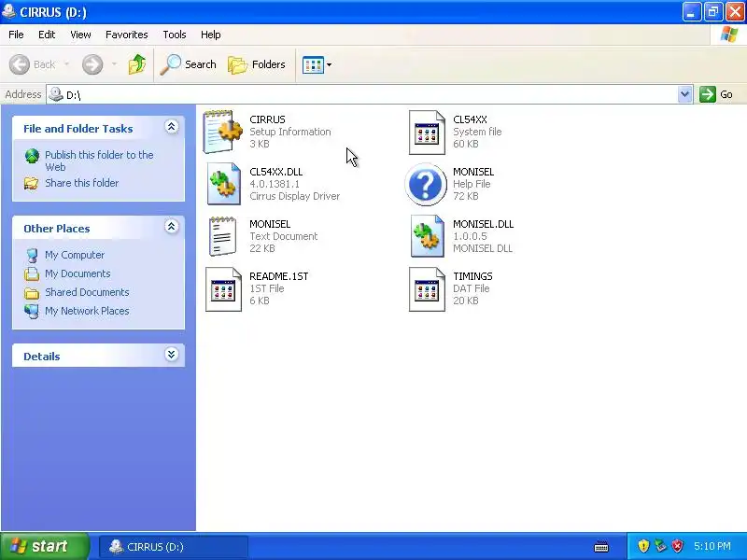Click the drive icon in title bar
Image resolution: width=747 pixels, height=560 pixels.
[x=8, y=11]
